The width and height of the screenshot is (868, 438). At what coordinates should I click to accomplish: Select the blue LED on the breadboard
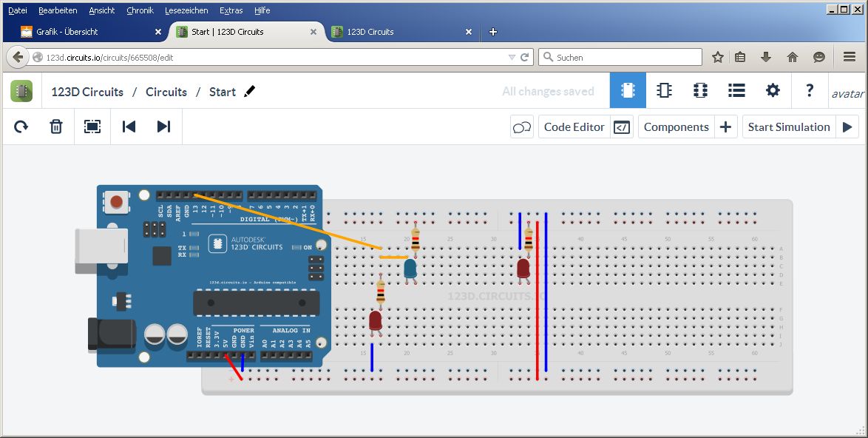(x=410, y=269)
